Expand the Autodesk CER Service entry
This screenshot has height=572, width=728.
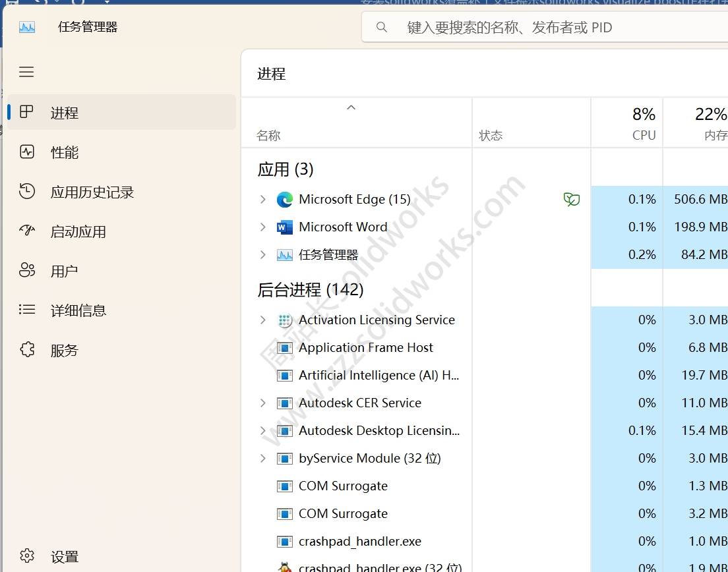click(x=262, y=403)
